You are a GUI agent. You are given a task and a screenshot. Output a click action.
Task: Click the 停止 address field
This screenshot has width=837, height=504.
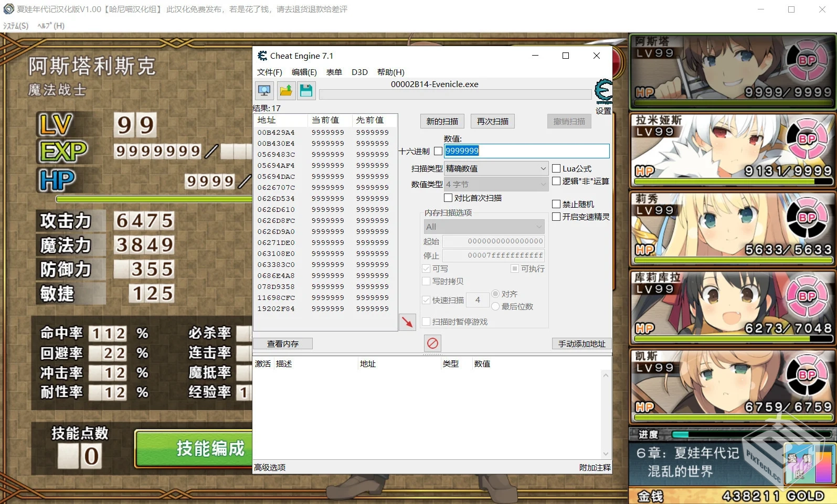tap(493, 255)
